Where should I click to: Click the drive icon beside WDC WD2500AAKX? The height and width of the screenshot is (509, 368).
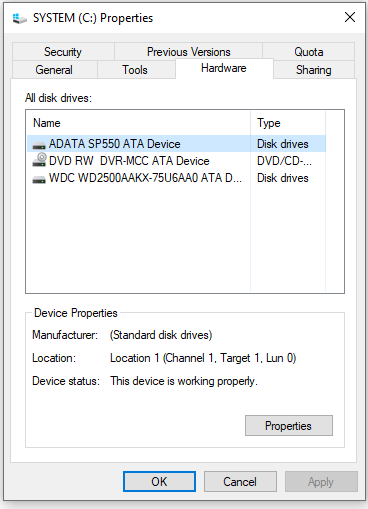(x=39, y=179)
